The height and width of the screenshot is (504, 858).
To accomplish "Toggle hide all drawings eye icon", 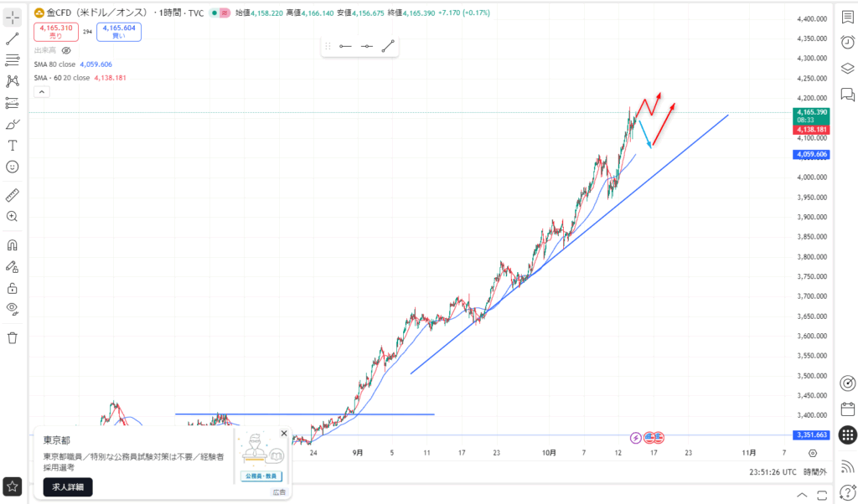I will (x=13, y=308).
